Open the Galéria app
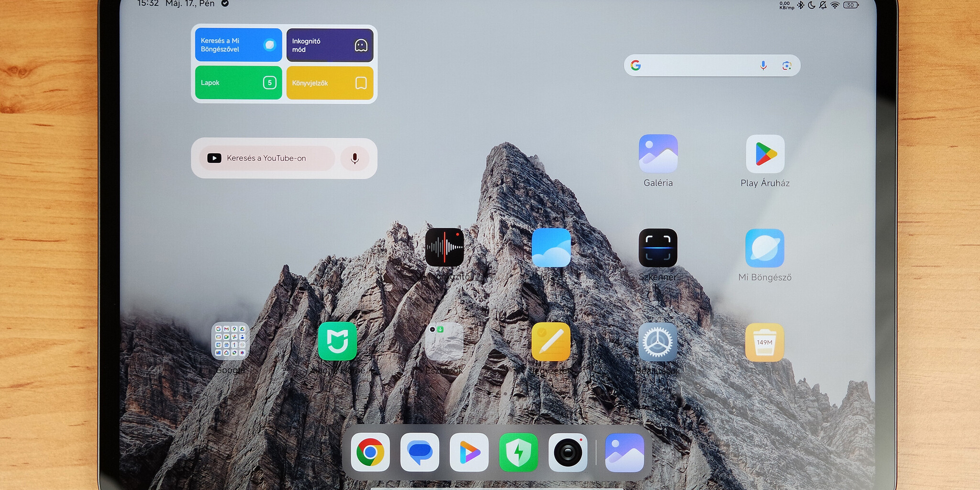Image resolution: width=980 pixels, height=490 pixels. click(x=658, y=154)
